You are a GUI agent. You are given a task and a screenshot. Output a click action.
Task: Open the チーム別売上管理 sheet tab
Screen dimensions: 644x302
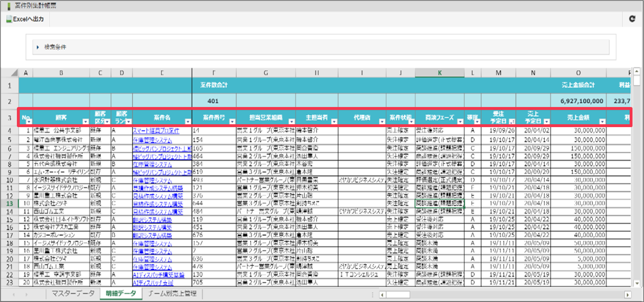(x=172, y=293)
